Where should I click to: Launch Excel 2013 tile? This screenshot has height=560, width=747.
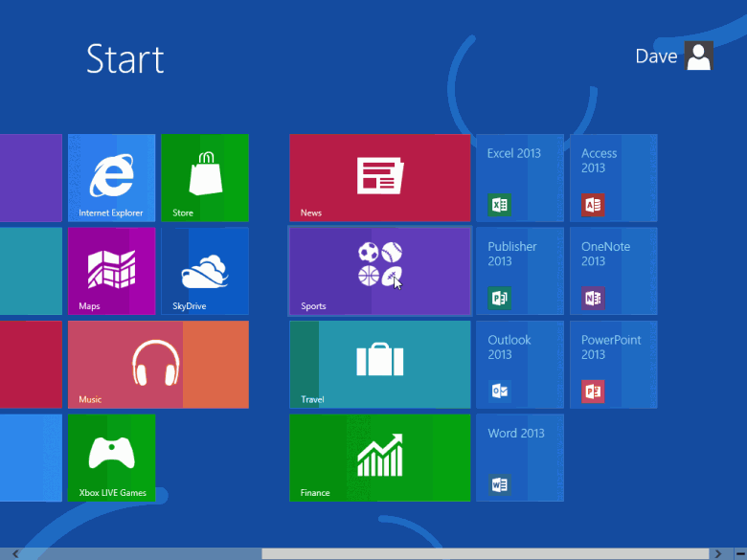[x=520, y=178]
